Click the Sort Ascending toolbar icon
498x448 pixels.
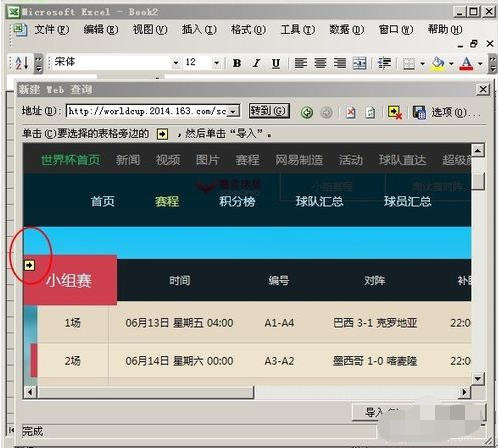(x=22, y=63)
